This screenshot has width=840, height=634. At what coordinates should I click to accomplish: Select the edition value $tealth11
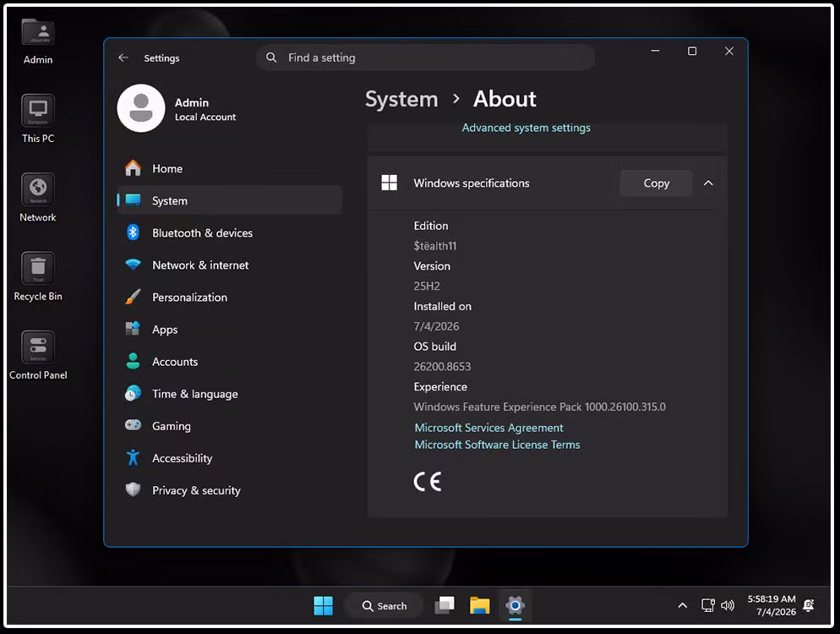click(x=435, y=246)
